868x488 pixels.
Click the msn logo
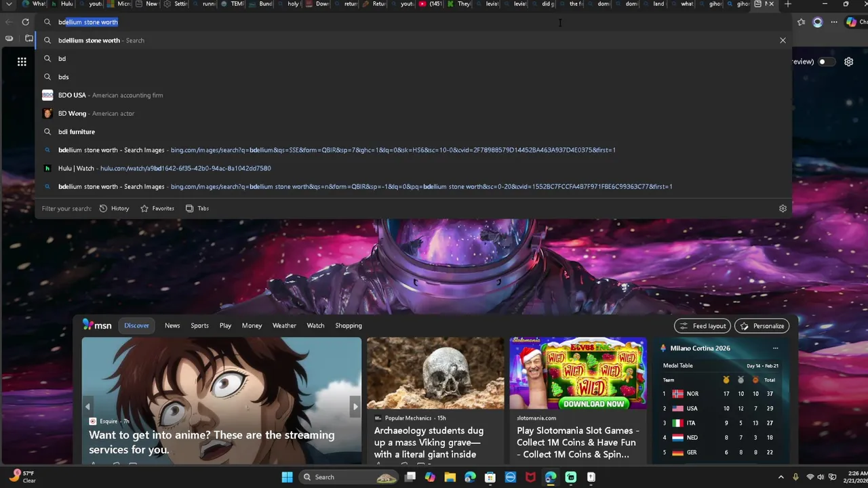coord(97,325)
